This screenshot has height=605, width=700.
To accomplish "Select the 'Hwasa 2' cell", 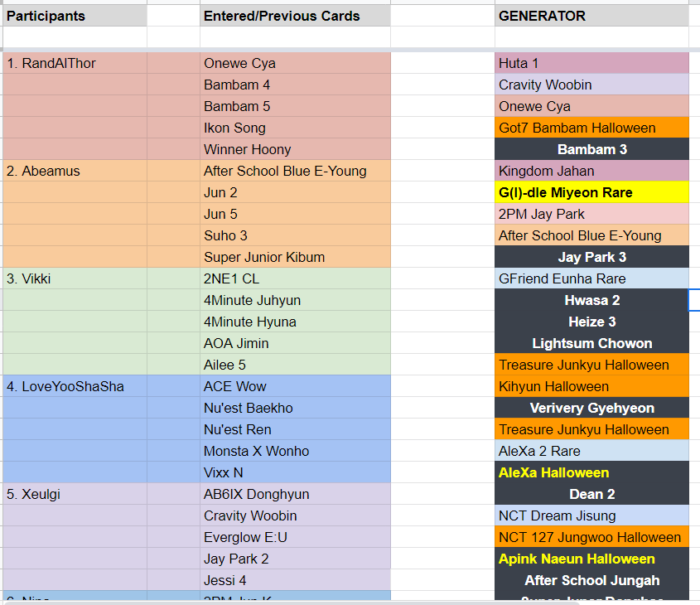I will tap(591, 300).
